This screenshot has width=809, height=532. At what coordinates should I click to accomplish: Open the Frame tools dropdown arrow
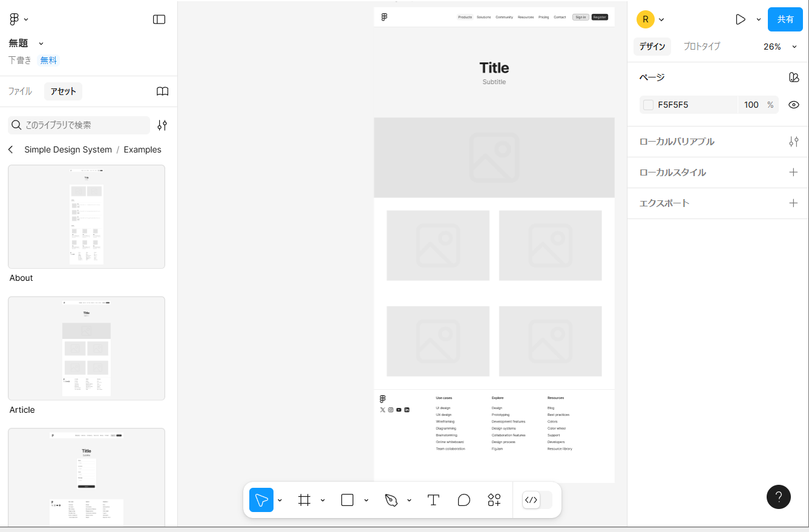tap(323, 501)
